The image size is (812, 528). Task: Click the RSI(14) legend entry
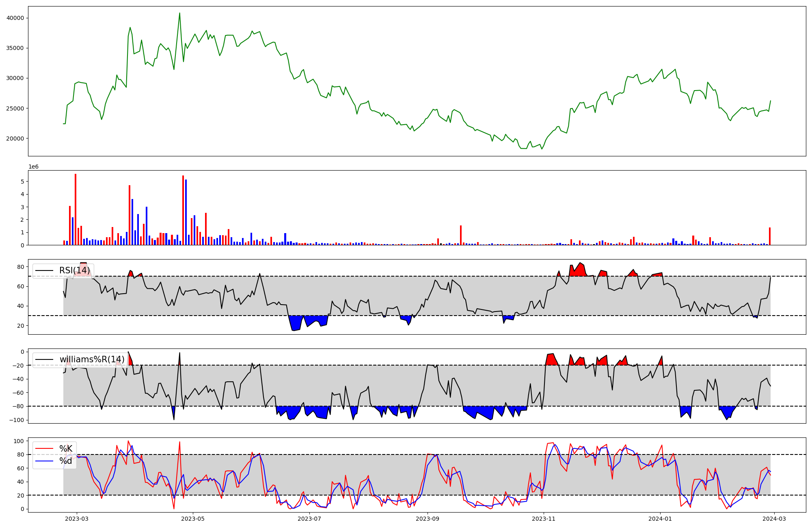point(74,270)
